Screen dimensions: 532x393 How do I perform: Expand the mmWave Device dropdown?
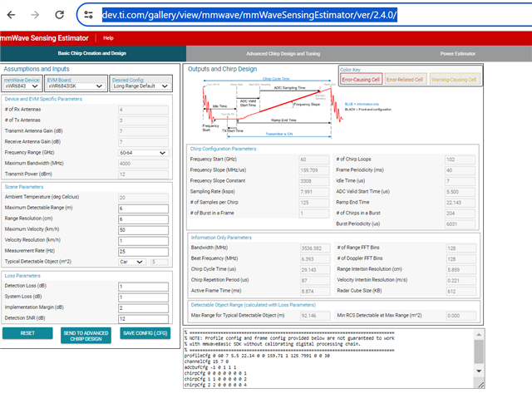pyautogui.click(x=22, y=86)
